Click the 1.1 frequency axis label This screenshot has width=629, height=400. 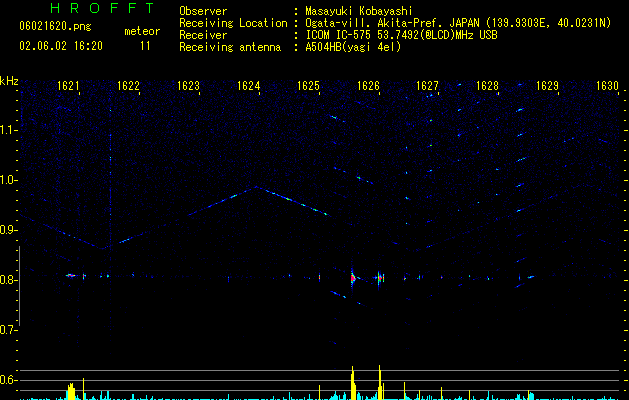point(9,130)
